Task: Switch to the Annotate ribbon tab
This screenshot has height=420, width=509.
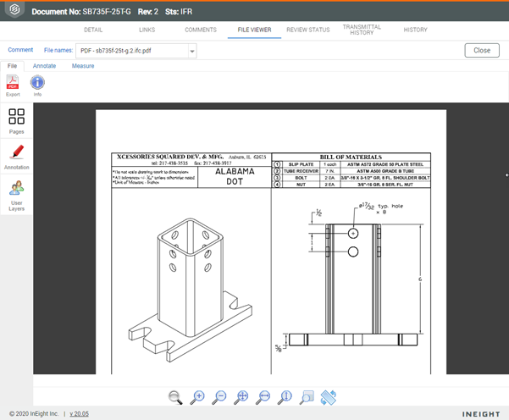Action: [x=44, y=66]
